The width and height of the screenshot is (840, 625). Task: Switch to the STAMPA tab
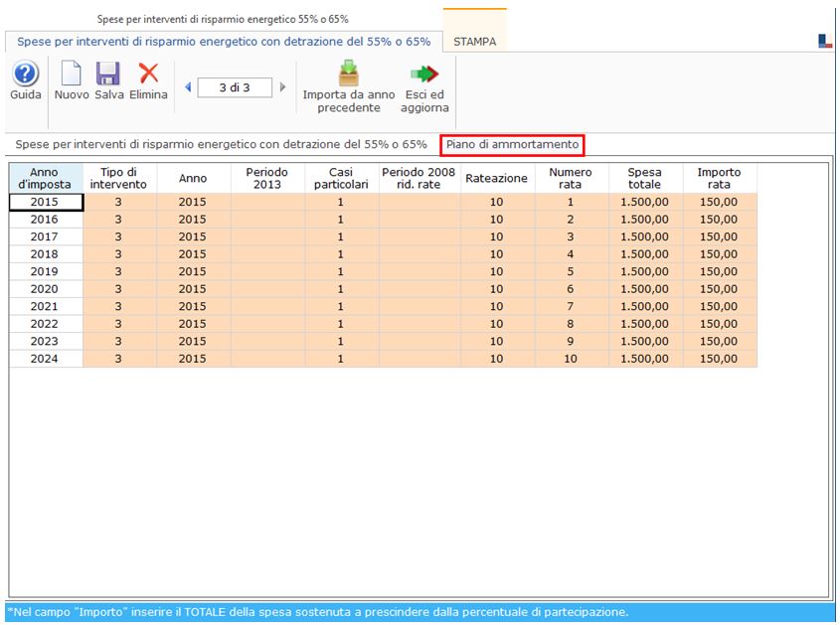474,42
